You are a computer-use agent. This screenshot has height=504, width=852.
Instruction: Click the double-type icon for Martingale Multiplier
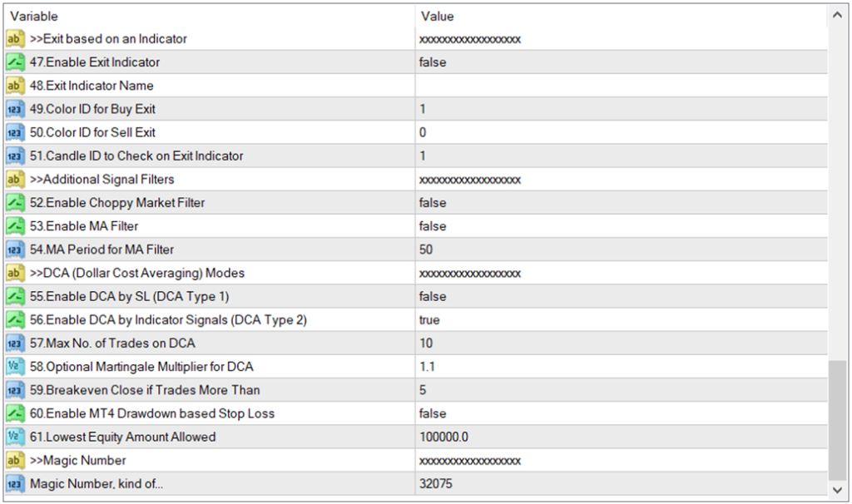pyautogui.click(x=15, y=367)
